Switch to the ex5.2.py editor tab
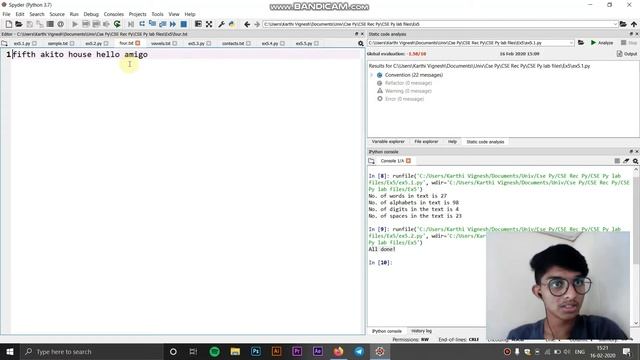The image size is (640, 360). [93, 43]
